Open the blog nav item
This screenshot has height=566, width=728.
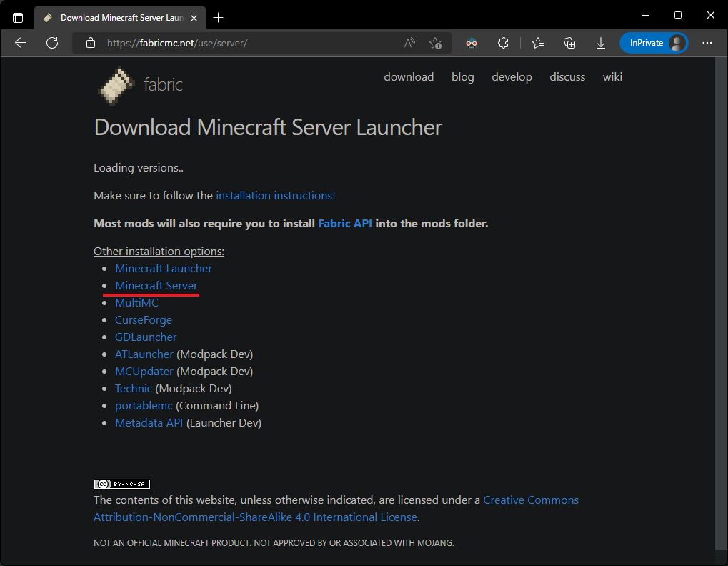(x=463, y=77)
